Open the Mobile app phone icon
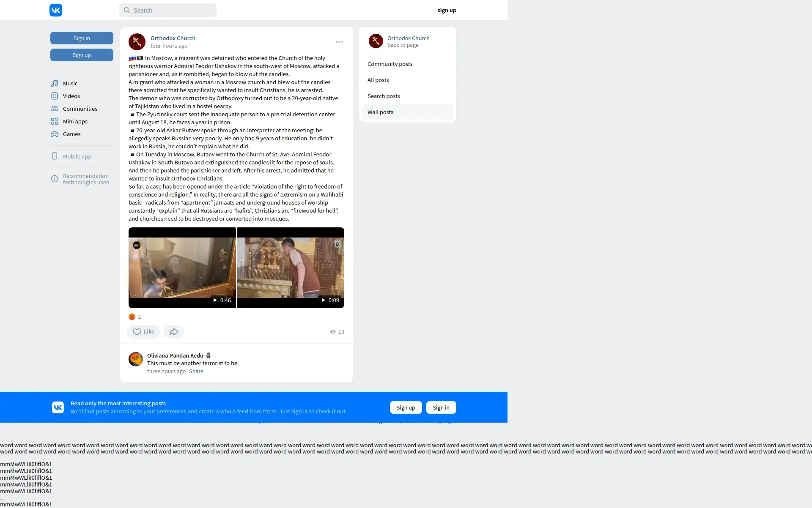This screenshot has width=812, height=508. coord(55,156)
